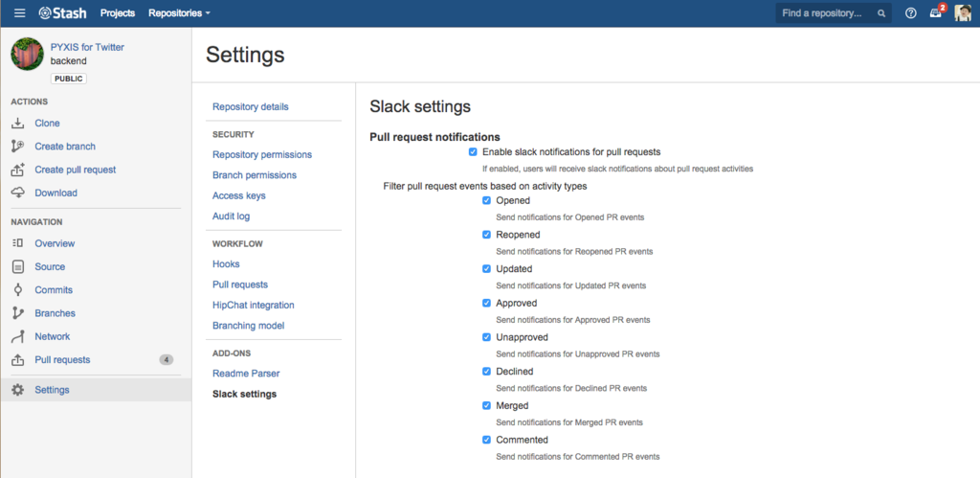
Task: Click the Download action link
Action: [56, 193]
